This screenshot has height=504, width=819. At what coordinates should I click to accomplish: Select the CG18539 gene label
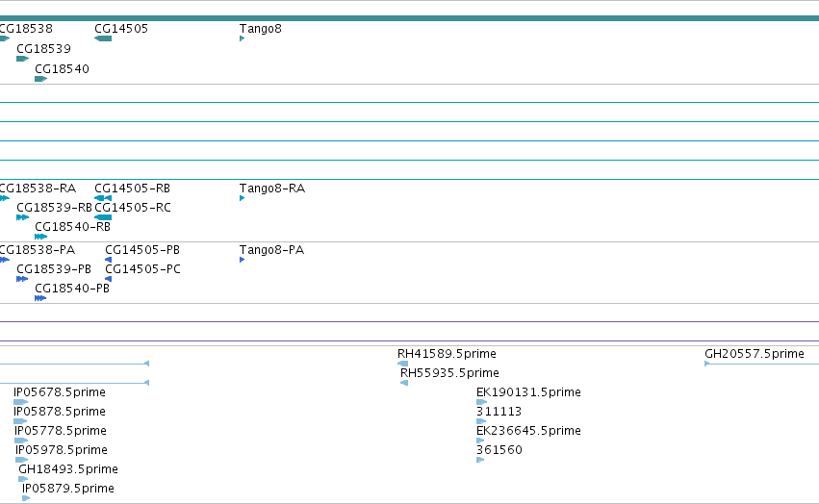(44, 48)
